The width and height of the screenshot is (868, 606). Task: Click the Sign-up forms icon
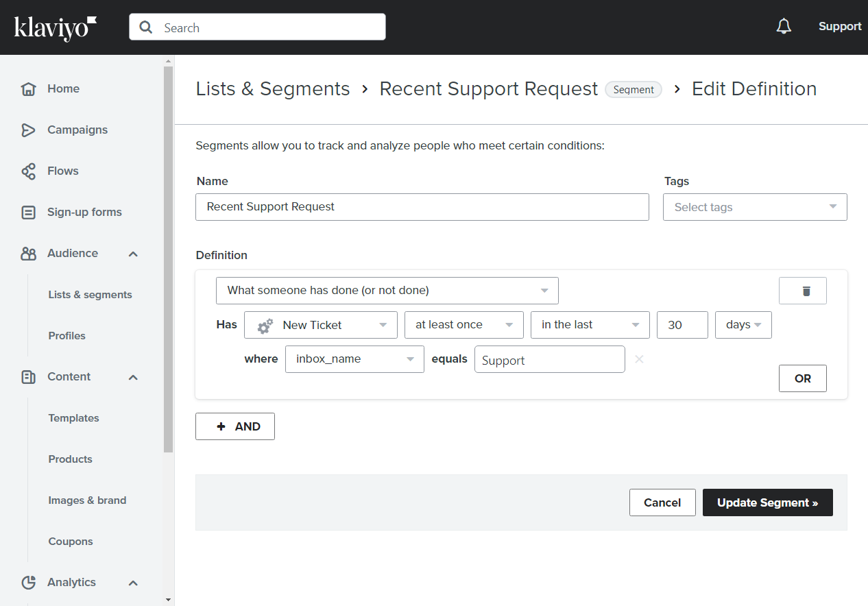28,213
